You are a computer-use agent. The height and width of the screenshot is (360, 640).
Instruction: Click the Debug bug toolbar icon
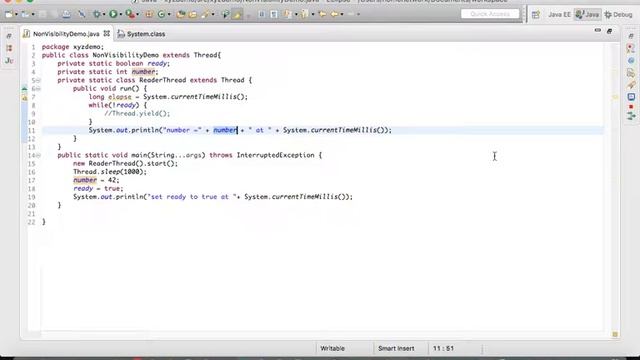97,14
